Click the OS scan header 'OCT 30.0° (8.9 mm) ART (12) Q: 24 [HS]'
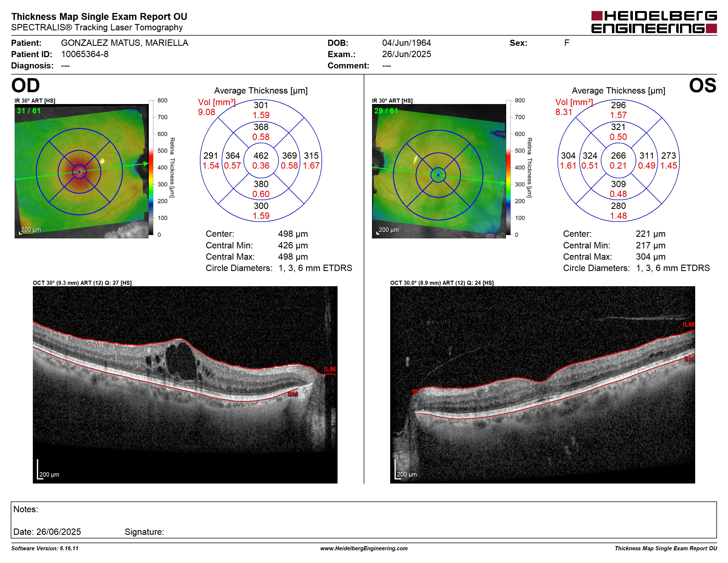 tap(442, 283)
